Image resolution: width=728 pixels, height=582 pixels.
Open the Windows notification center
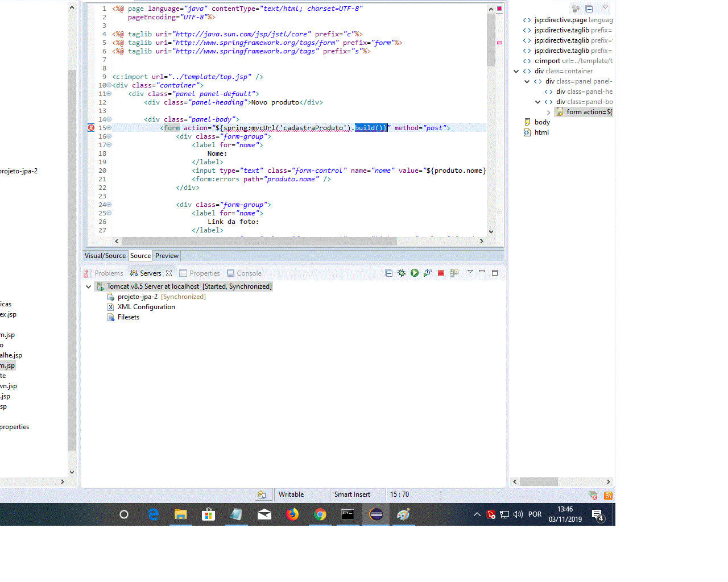(x=597, y=515)
